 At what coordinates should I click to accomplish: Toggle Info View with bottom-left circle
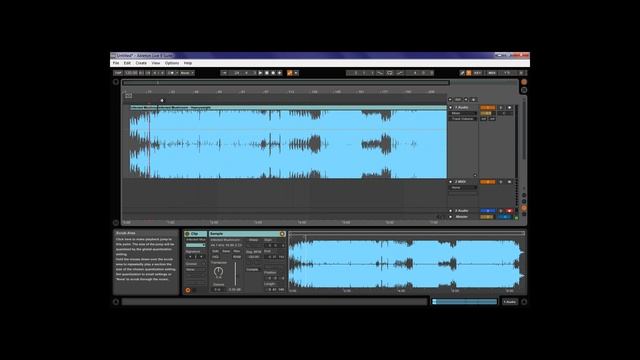click(x=116, y=302)
